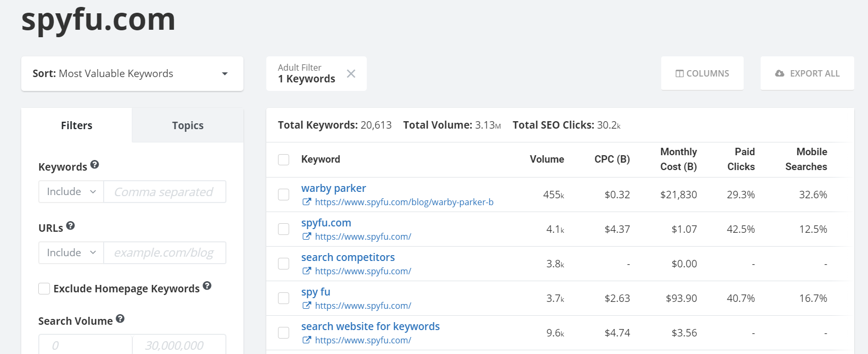Screen dimensions: 868x354
Task: Show help for Exclude Homepage Keywords
Action: 207,286
